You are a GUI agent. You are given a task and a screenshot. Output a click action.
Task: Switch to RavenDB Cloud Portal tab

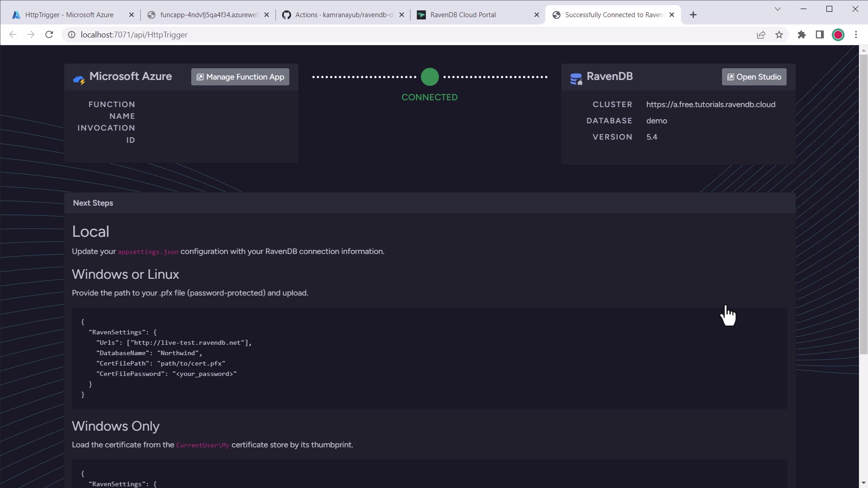click(478, 15)
